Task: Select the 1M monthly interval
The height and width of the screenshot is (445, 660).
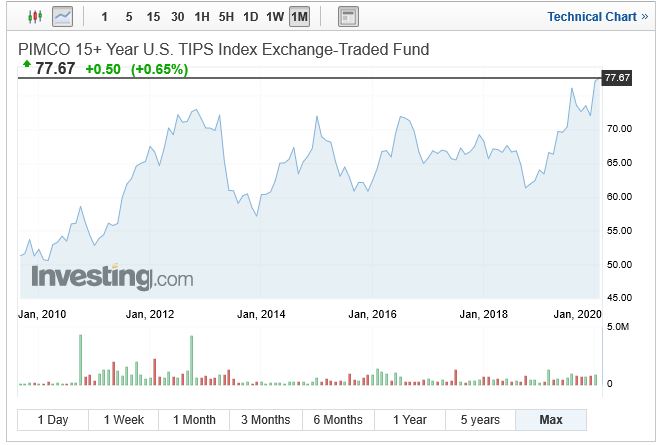Action: [x=299, y=17]
